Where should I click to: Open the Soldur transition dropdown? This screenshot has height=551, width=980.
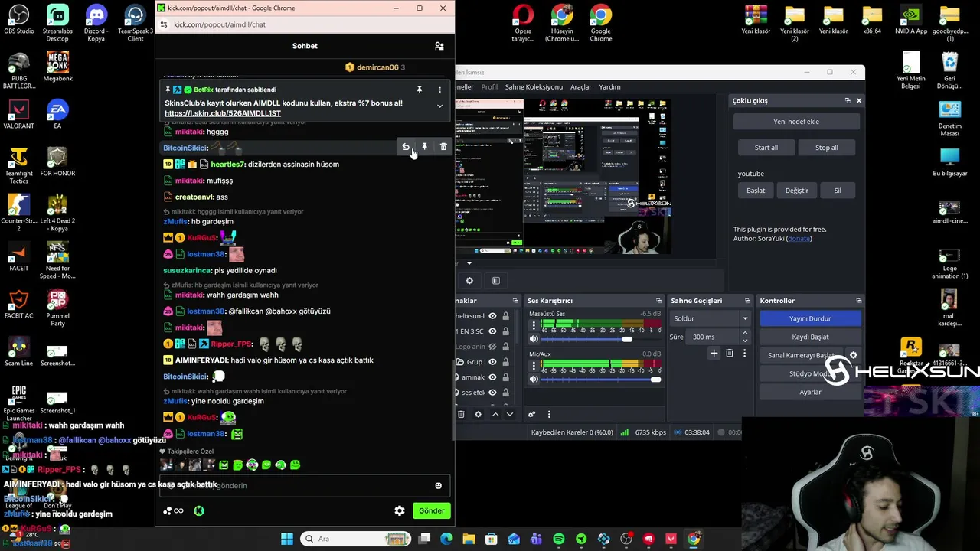tap(710, 318)
